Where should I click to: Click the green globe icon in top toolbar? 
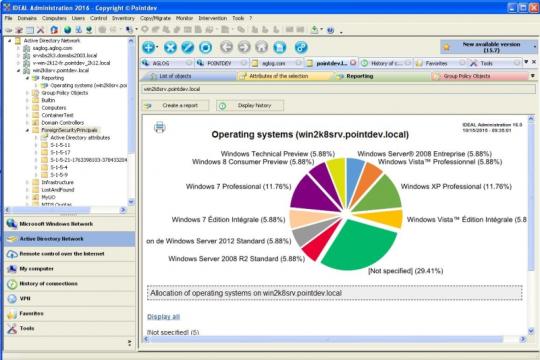pyautogui.click(x=68, y=30)
